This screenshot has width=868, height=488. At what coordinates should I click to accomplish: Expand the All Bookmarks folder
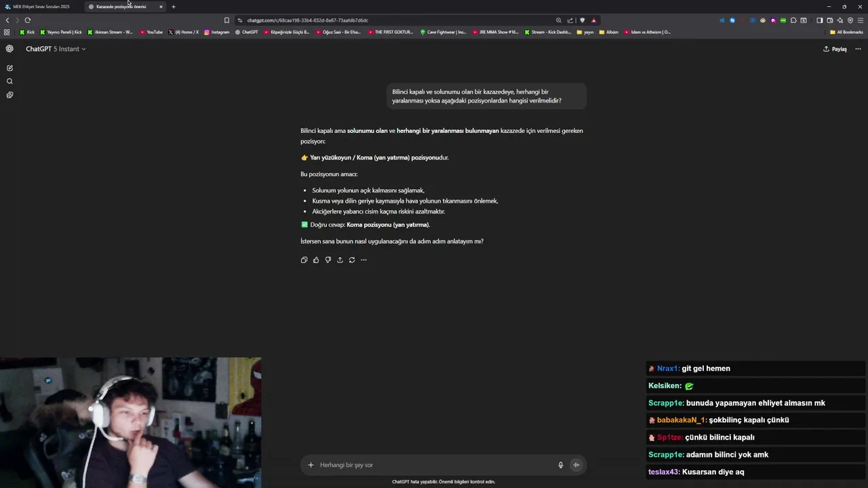click(846, 32)
